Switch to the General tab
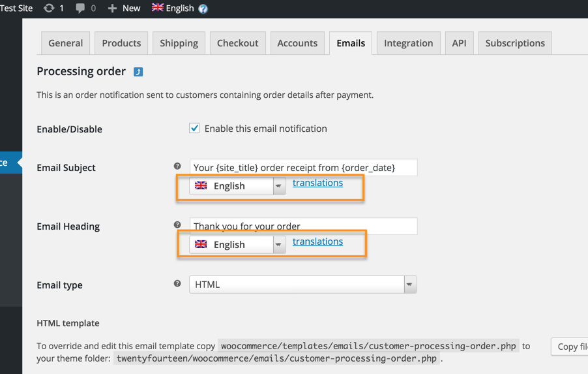Image resolution: width=588 pixels, height=374 pixels. (66, 43)
